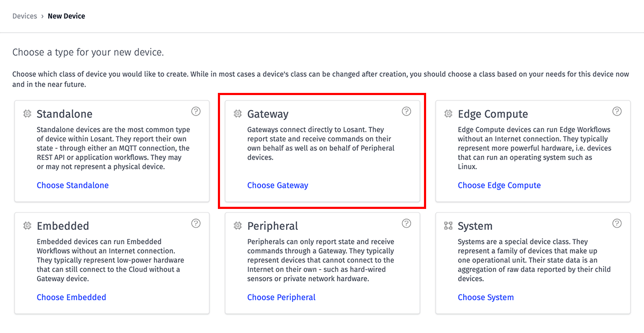Go back to Devices via breadcrumb
644x333 pixels.
tap(25, 16)
